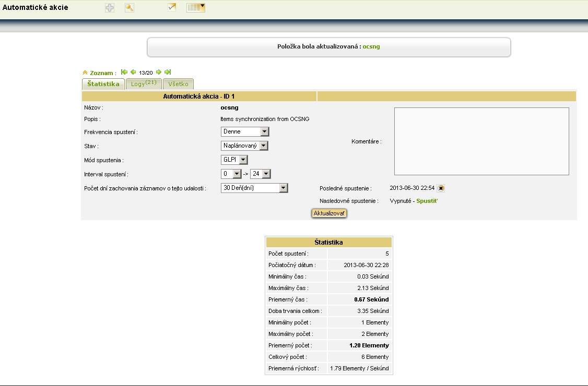Open the interval start hour dropdown showing 0
The height and width of the screenshot is (386, 588).
231,174
